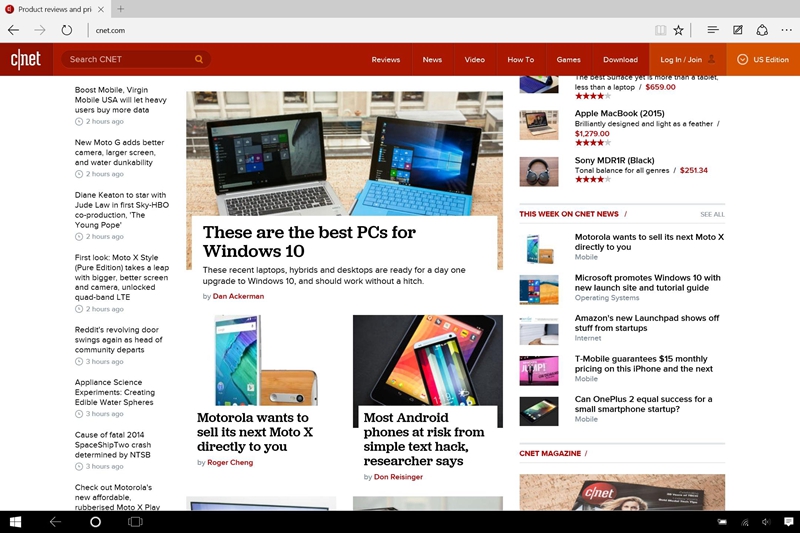This screenshot has width=800, height=533.
Task: Click the orange magnifier search icon
Action: click(x=199, y=59)
